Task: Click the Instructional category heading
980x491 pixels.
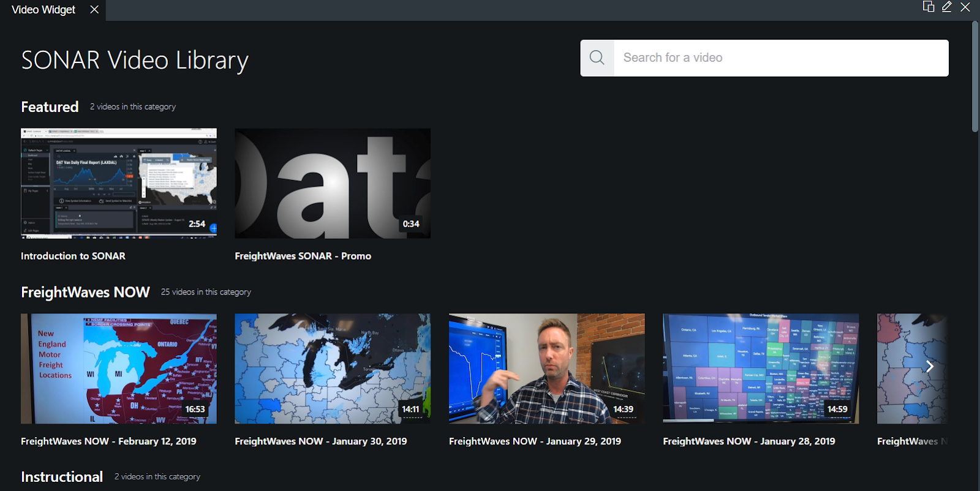Action: [x=62, y=477]
